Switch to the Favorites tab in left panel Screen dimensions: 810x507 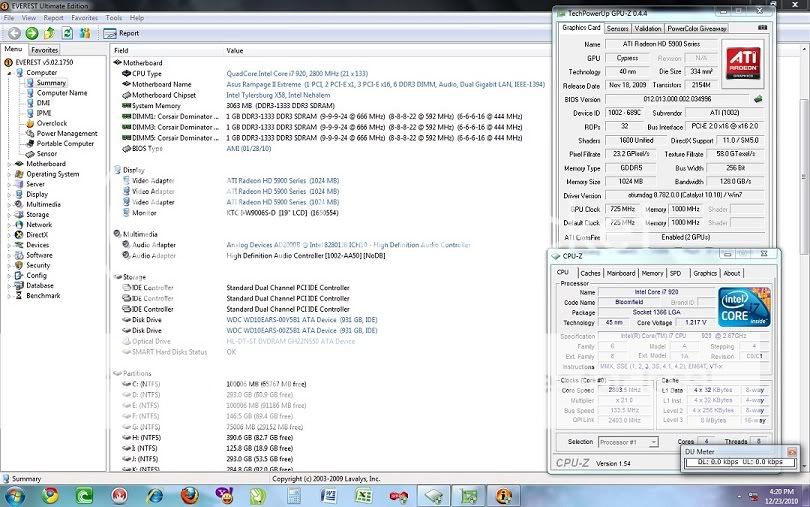pyautogui.click(x=44, y=50)
